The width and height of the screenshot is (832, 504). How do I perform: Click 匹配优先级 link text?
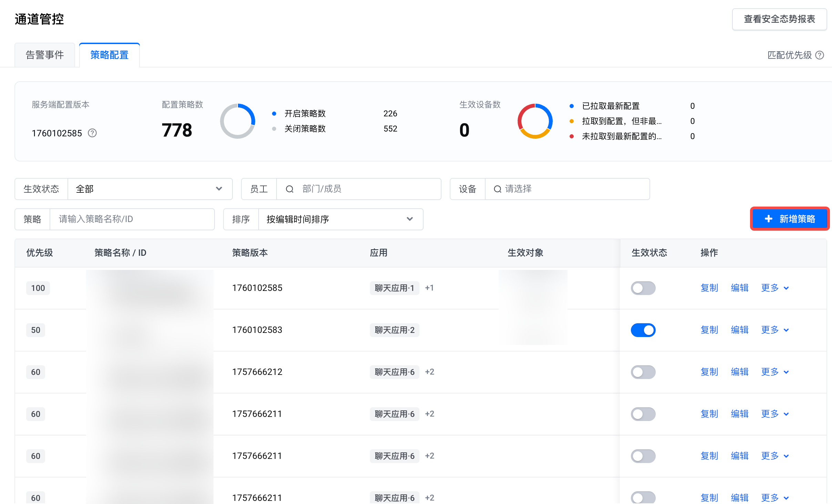[790, 55]
